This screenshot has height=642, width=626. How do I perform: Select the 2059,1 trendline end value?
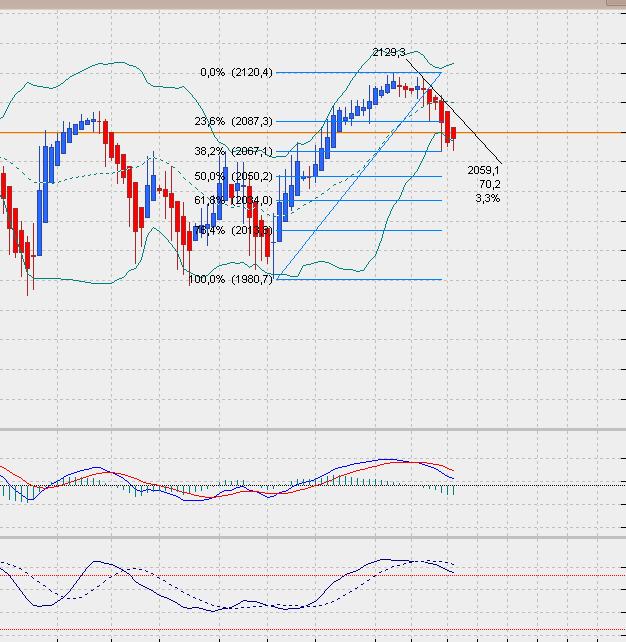(x=484, y=171)
